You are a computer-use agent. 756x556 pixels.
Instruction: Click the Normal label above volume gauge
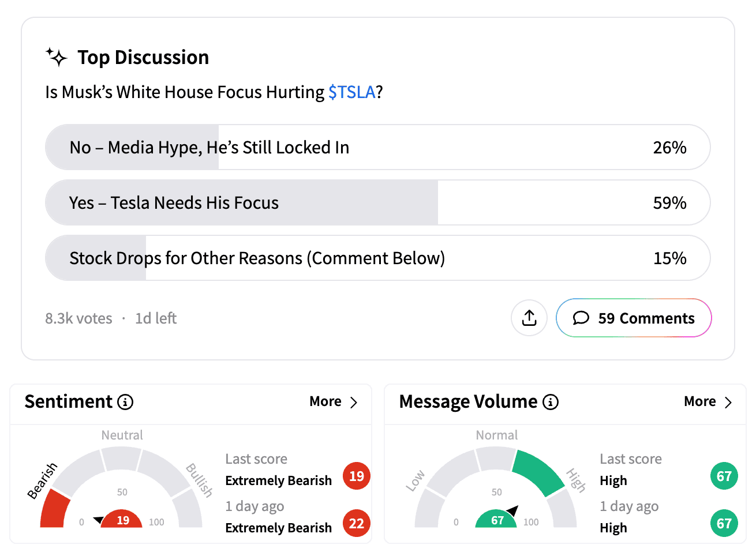tap(496, 435)
